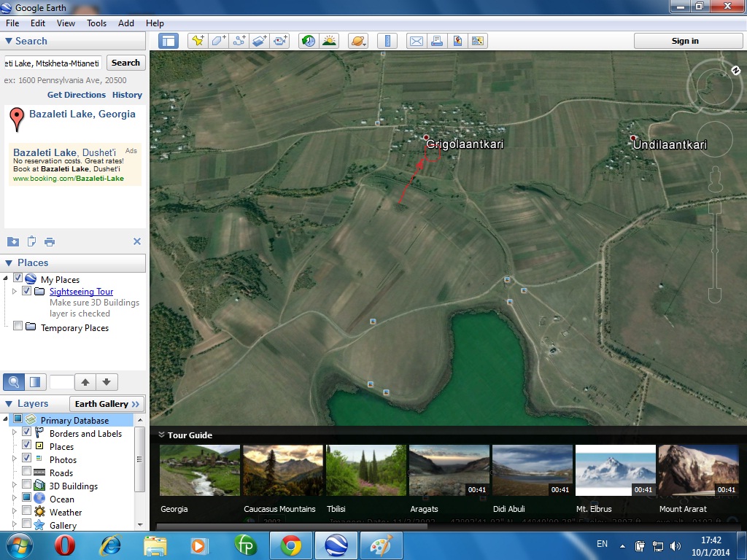Select the Add Path tool
The height and width of the screenshot is (560, 747).
click(x=239, y=41)
